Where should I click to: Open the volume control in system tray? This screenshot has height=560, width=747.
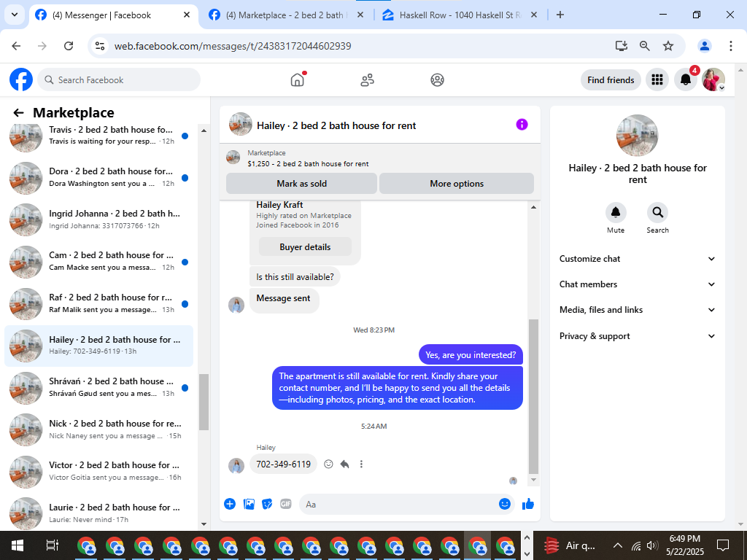[652, 545]
